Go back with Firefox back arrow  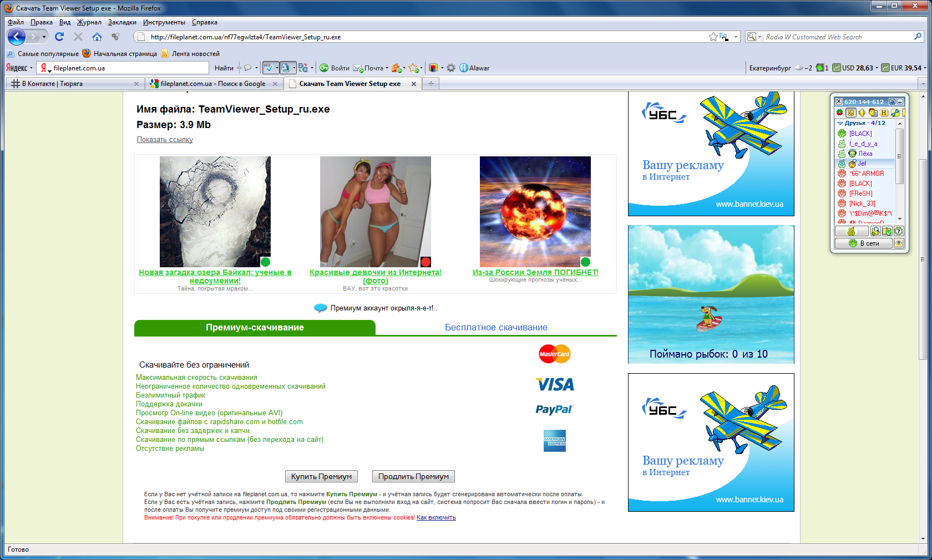17,37
